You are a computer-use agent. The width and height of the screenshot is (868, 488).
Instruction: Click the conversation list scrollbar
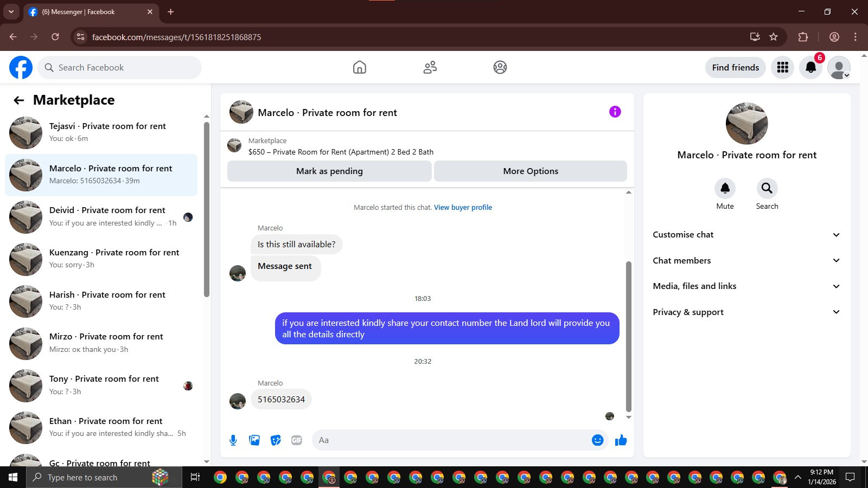[206, 209]
